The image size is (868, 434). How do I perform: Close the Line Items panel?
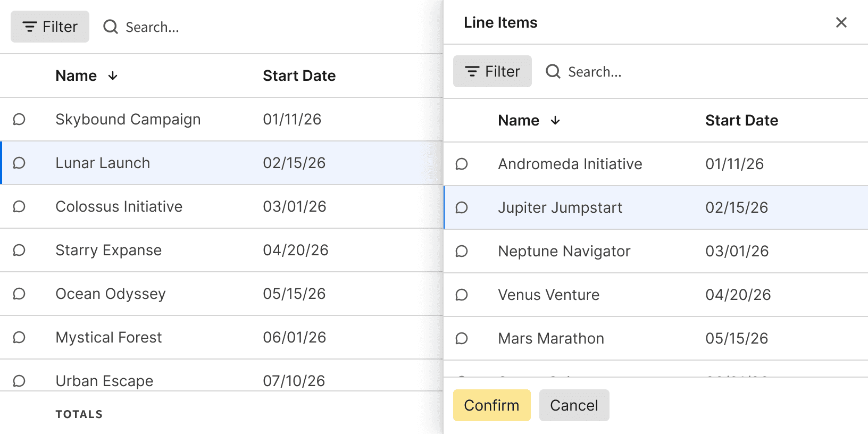tap(841, 22)
